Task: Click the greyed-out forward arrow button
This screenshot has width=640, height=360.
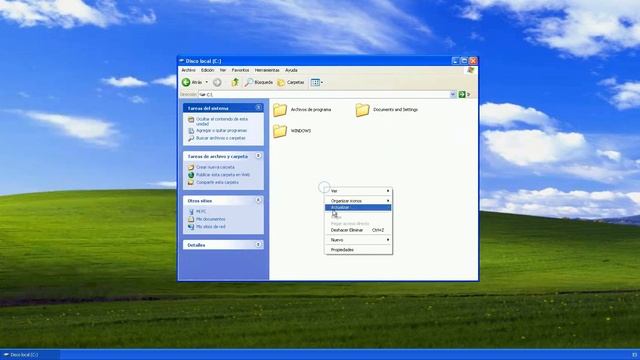Action: 217,82
